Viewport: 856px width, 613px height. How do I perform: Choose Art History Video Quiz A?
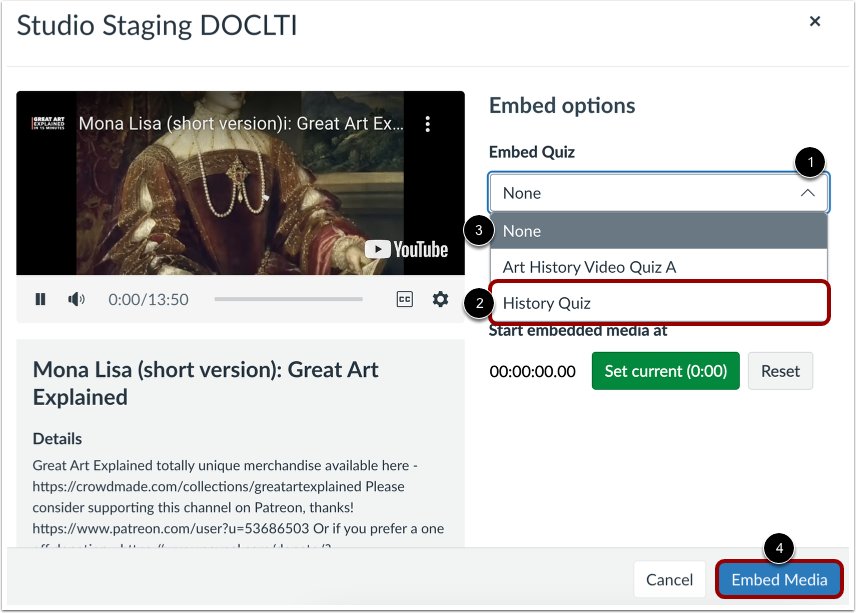(x=659, y=267)
